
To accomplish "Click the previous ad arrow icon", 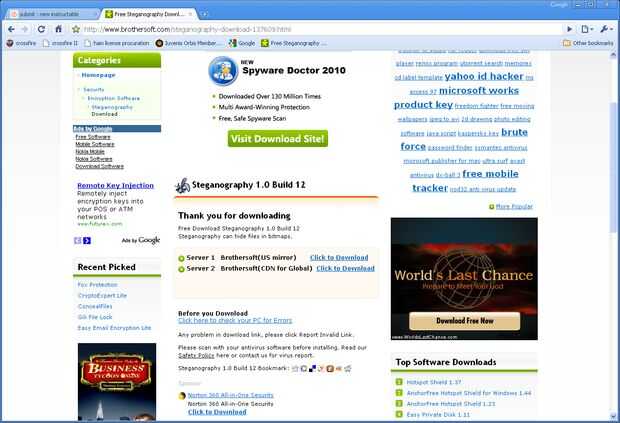I will click(x=78, y=240).
